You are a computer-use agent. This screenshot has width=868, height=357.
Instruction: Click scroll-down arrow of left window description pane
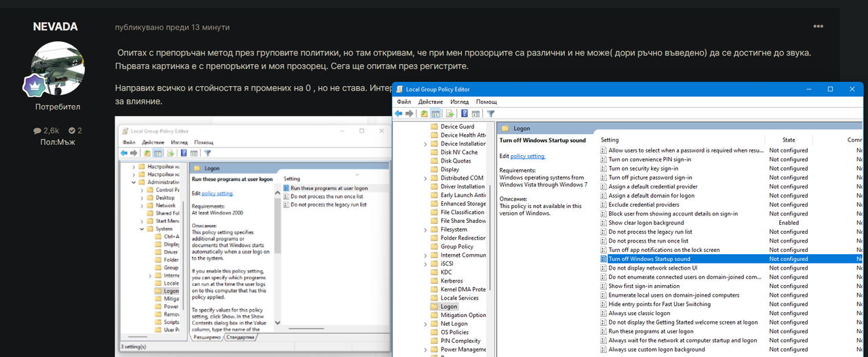278,322
